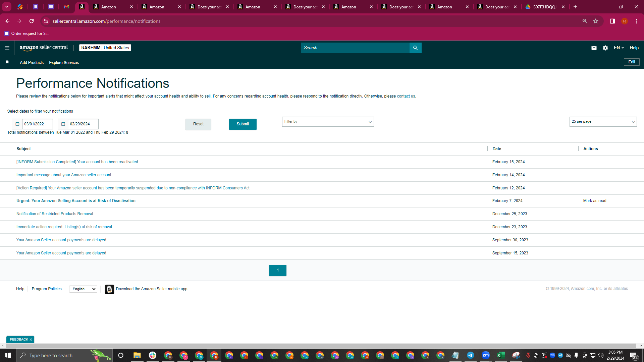
Task: Change the footer English language dropdown
Action: (83, 289)
